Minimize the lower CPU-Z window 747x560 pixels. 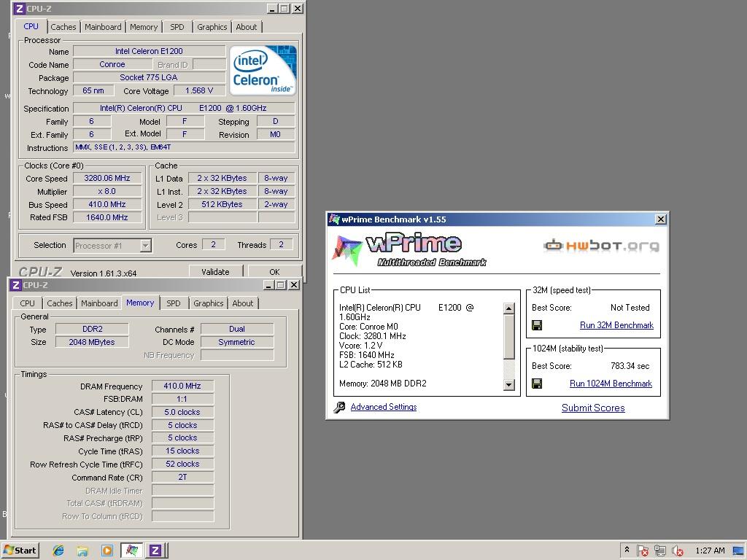point(268,285)
